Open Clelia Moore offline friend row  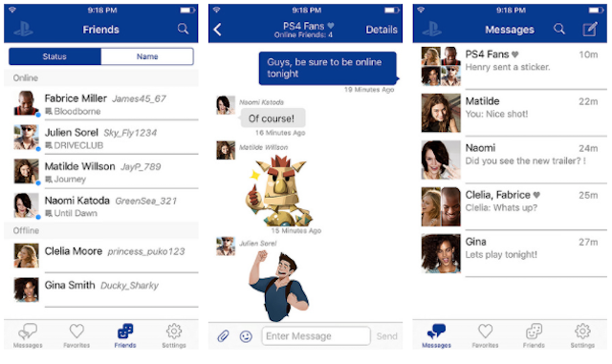coord(101,255)
